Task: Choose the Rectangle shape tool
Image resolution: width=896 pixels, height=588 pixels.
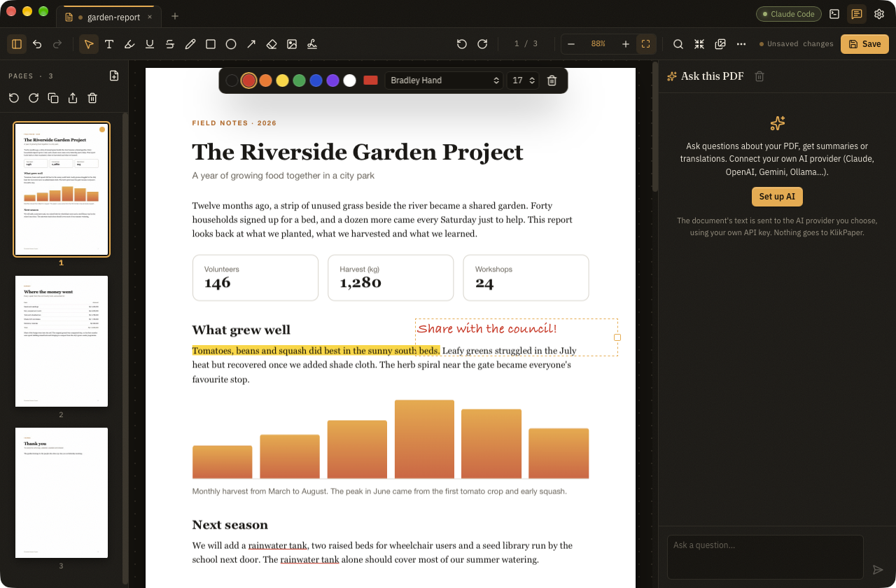Action: (x=211, y=44)
